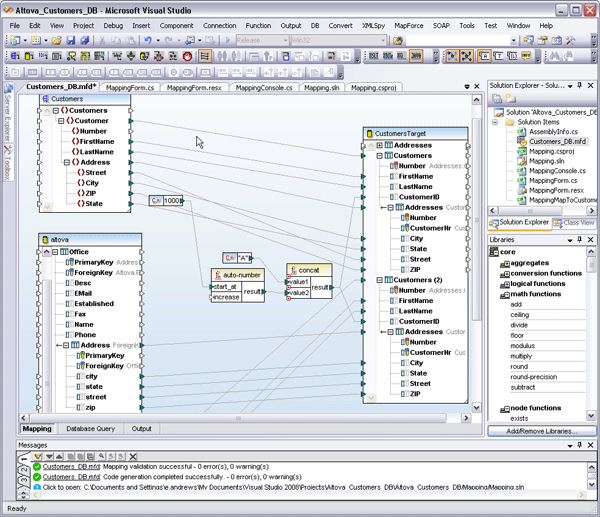Image resolution: width=600 pixels, height=517 pixels.
Task: Expand the aggregates library group
Action: click(505, 264)
